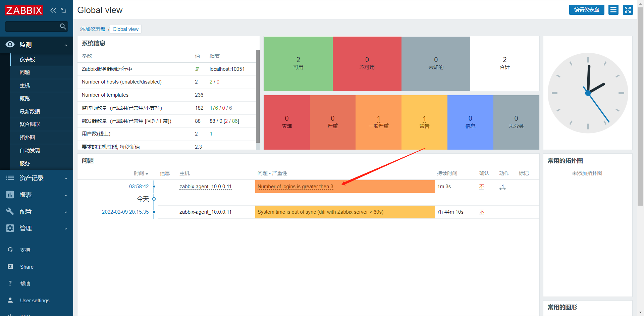Click the headset support icon

coord(10,250)
